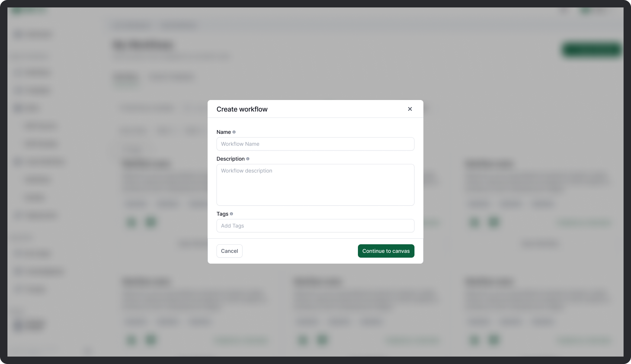Click the info icon beside Description label
This screenshot has width=631, height=364.
[248, 159]
